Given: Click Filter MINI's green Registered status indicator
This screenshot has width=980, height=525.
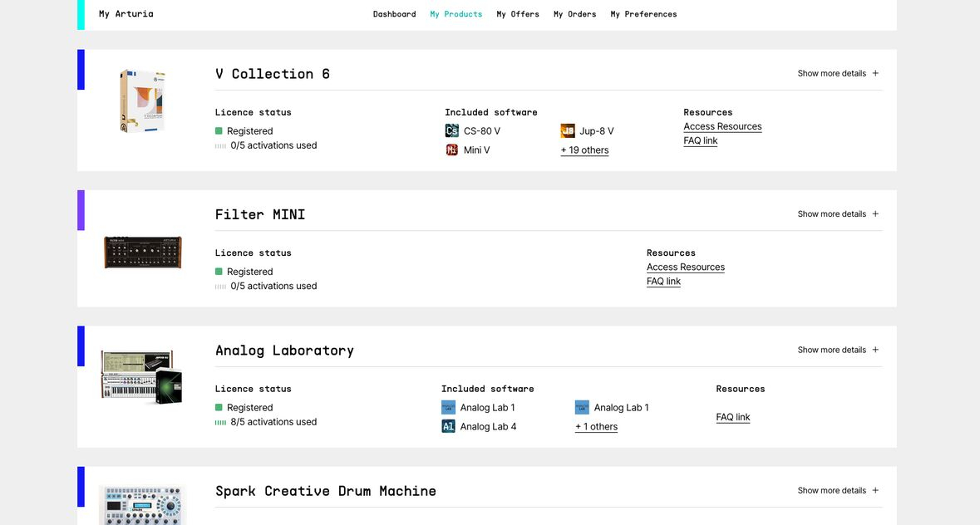Looking at the screenshot, I should click(x=219, y=272).
